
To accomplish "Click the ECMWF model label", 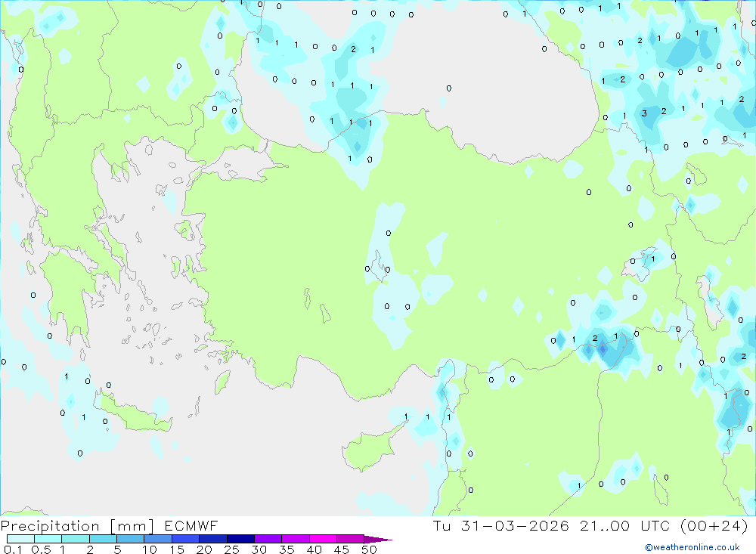I will click(x=191, y=526).
